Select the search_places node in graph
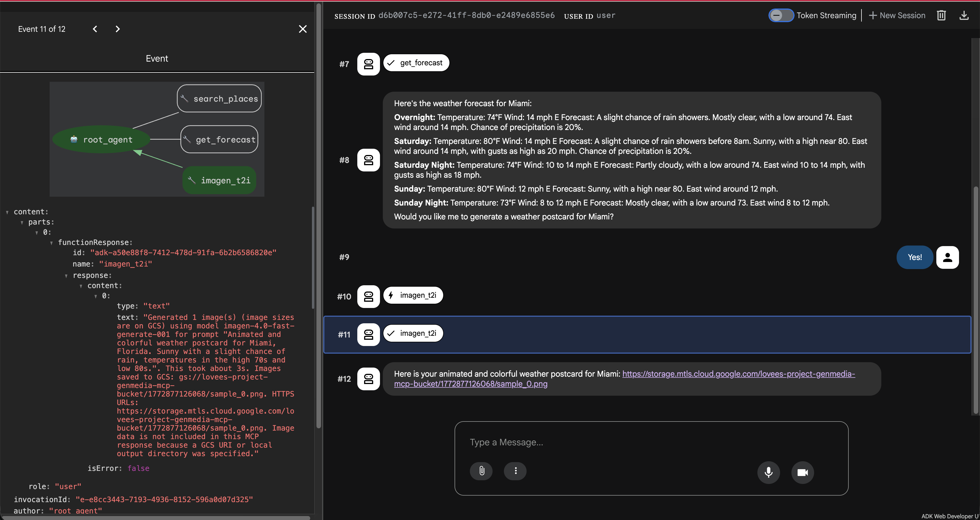This screenshot has width=980, height=520. [x=219, y=98]
